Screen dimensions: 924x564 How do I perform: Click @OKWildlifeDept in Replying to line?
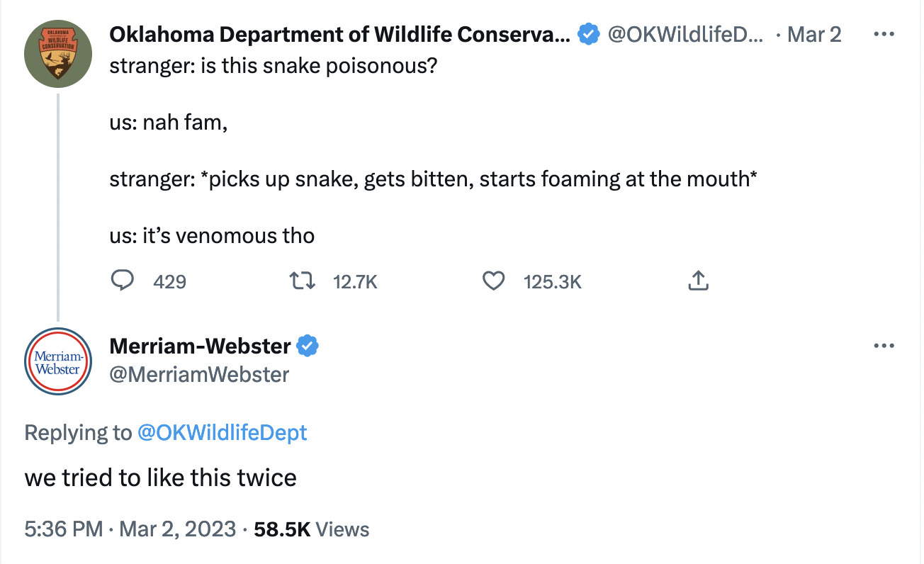222,432
